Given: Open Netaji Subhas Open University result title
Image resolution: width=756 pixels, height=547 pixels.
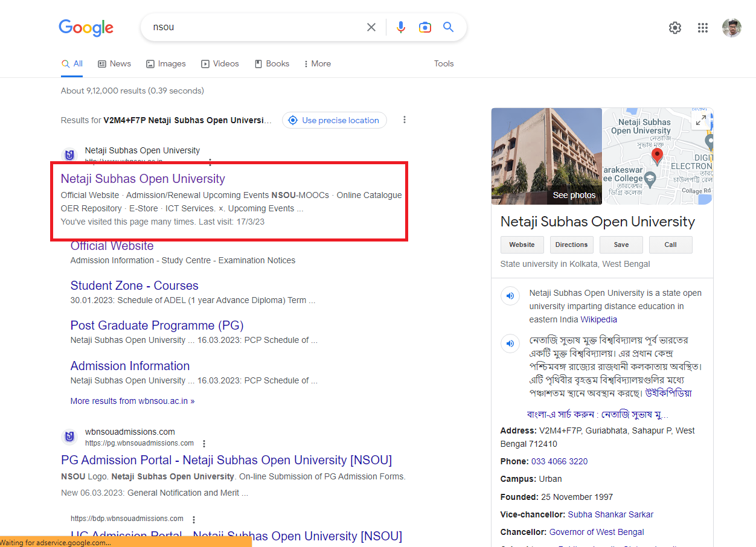Looking at the screenshot, I should click(x=143, y=179).
